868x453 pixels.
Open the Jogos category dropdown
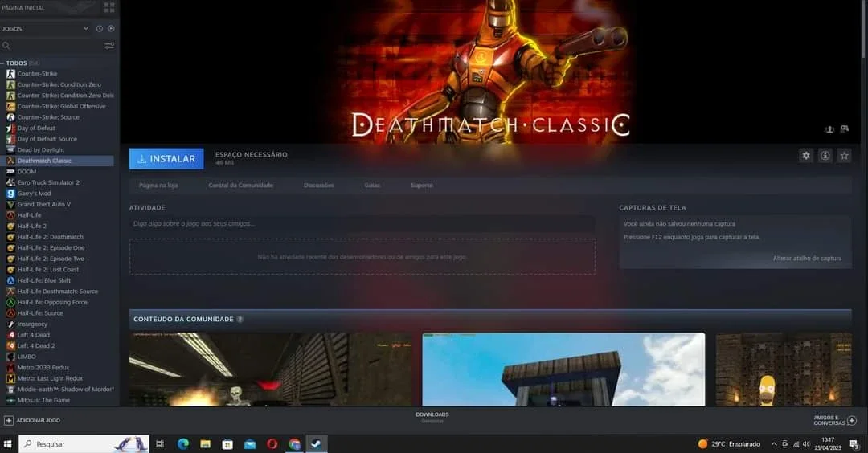pos(86,28)
